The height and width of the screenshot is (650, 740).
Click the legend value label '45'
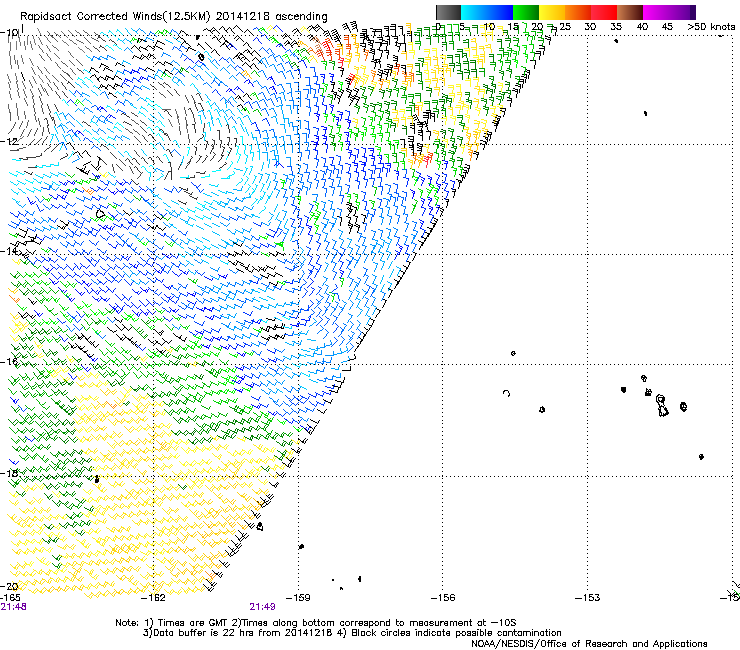point(667,27)
